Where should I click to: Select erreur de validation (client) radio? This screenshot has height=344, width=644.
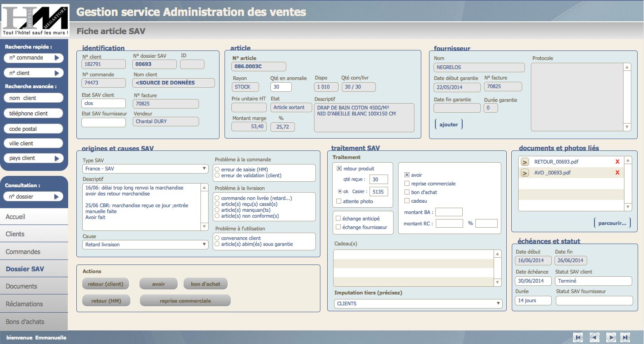coord(217,175)
